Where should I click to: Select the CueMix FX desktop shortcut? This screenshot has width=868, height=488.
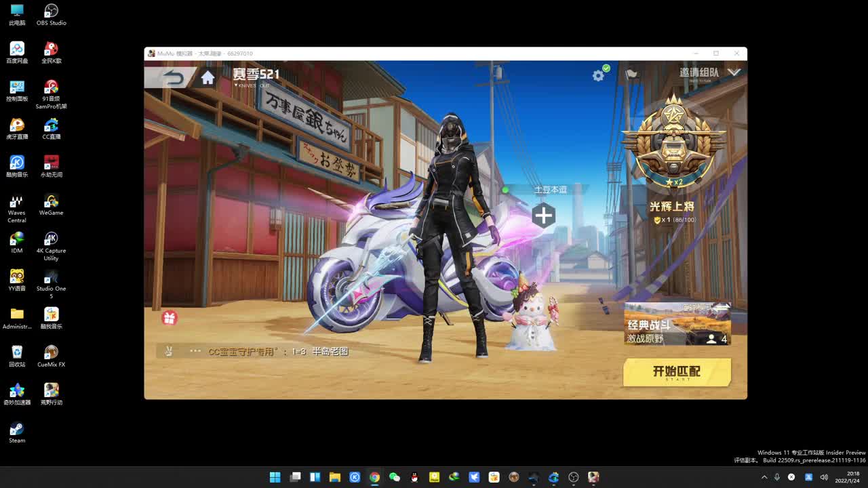coord(51,357)
